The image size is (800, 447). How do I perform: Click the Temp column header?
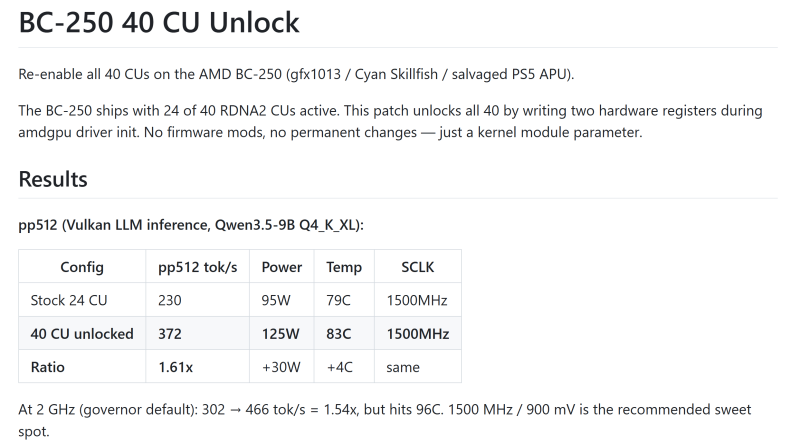coord(344,267)
